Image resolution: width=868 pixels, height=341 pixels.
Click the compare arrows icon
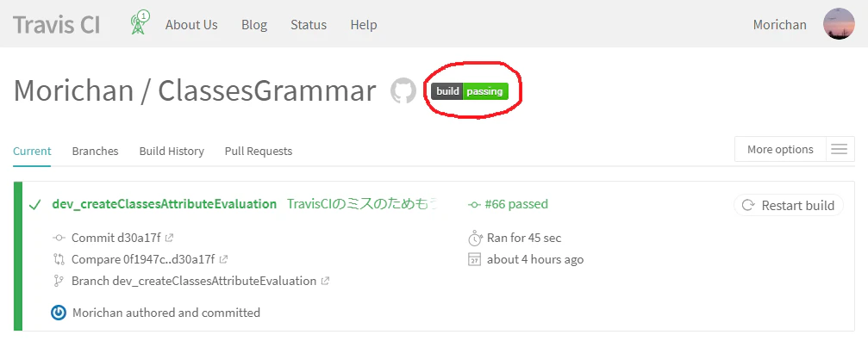[x=59, y=259]
